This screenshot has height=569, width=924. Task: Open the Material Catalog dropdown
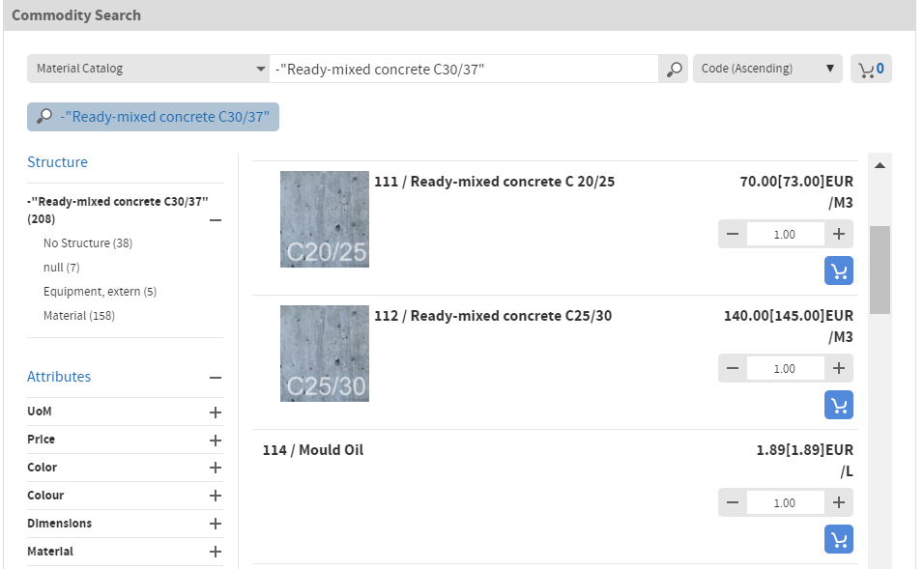(148, 69)
